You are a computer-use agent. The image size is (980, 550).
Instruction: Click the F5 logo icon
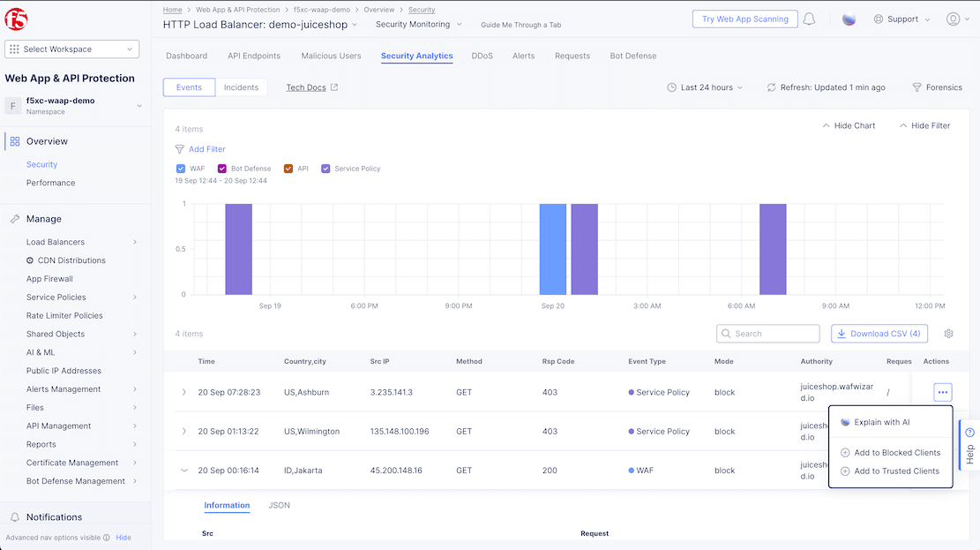click(15, 18)
